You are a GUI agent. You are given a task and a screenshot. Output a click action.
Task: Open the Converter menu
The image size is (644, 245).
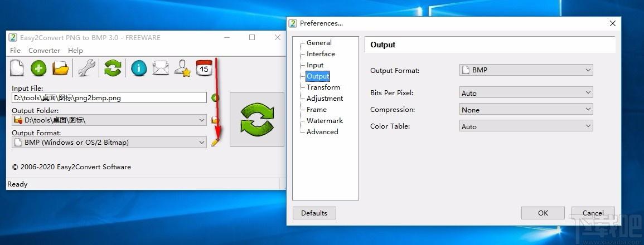45,51
